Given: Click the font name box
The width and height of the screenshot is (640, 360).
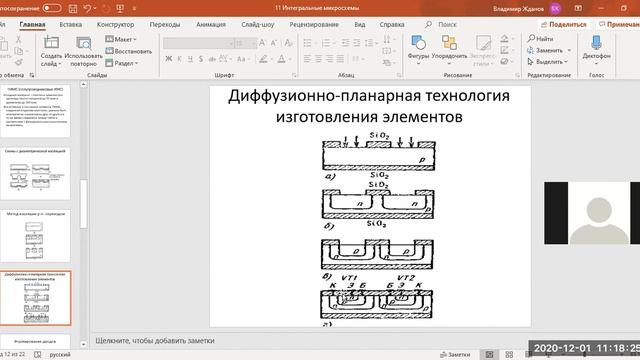Looking at the screenshot, I should 199,43.
